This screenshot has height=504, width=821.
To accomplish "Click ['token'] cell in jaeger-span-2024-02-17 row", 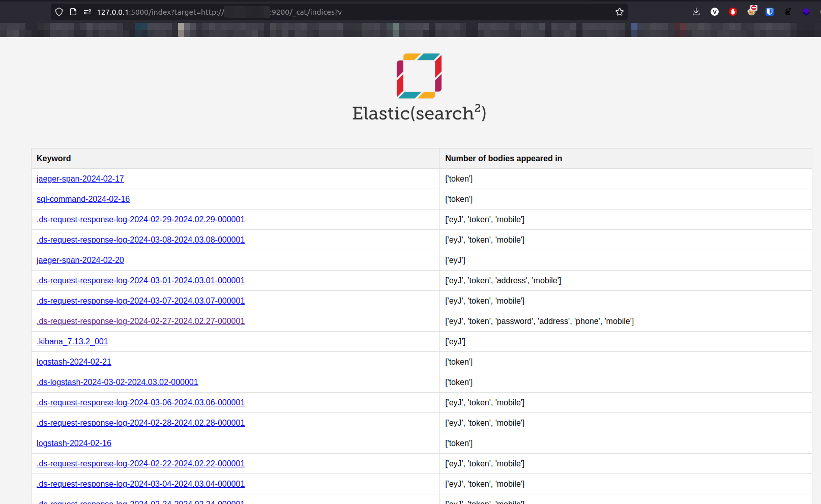I will point(626,179).
